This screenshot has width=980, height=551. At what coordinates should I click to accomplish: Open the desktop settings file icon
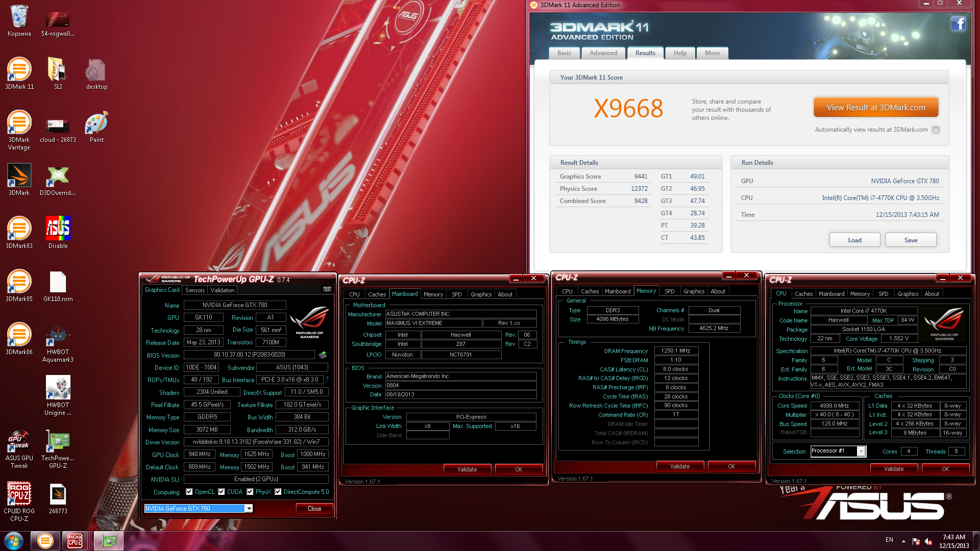click(96, 73)
